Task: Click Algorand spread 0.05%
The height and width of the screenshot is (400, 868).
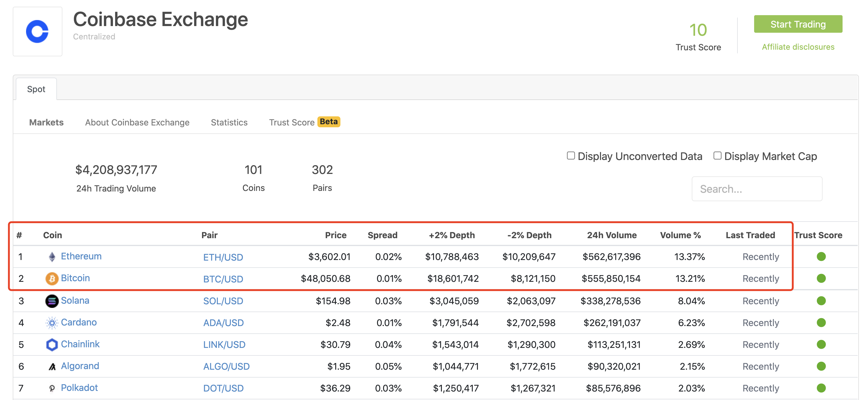Action: click(388, 366)
